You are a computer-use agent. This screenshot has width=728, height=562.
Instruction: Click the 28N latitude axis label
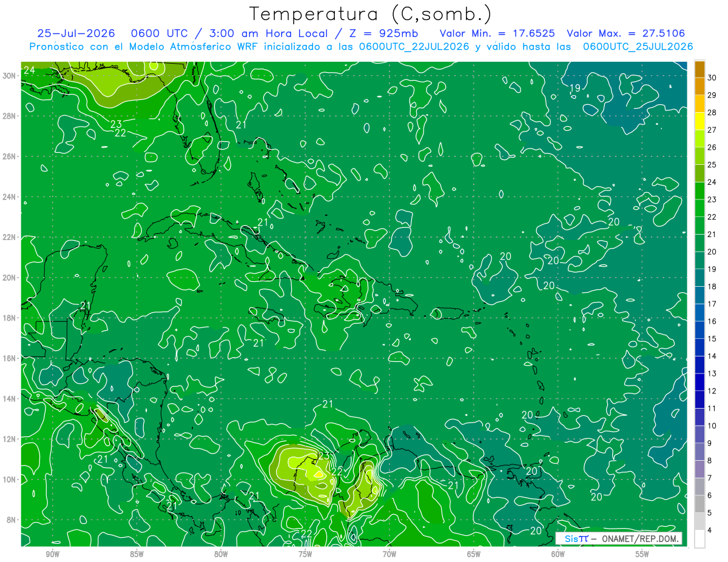[x=10, y=116]
